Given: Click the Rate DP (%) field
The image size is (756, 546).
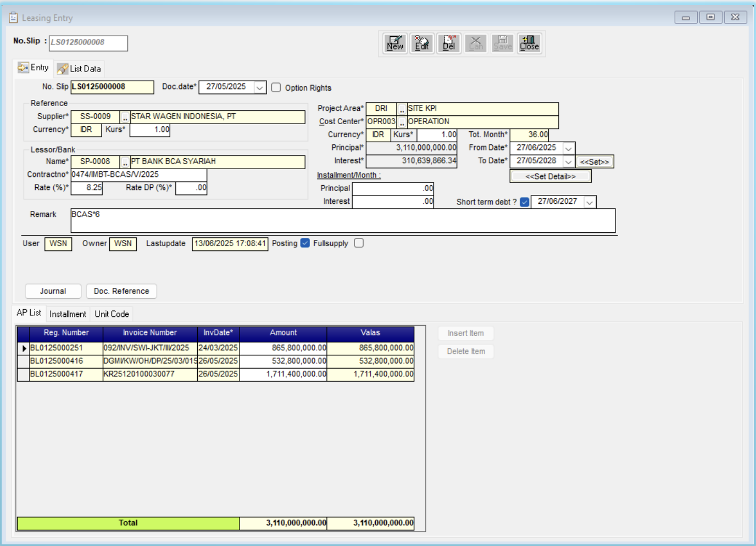Looking at the screenshot, I should click(x=191, y=188).
